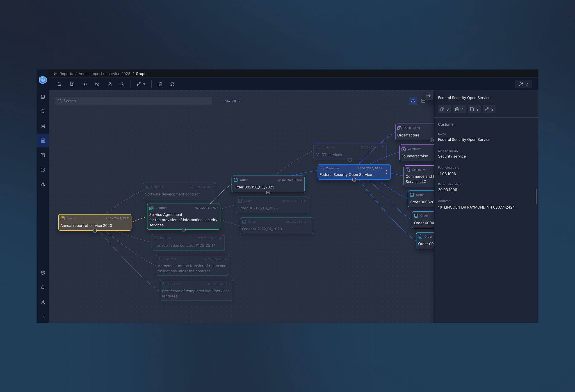Open the Annual report of service 2023 breadcrumb
Screen dimensions: 575x392
coord(104,74)
